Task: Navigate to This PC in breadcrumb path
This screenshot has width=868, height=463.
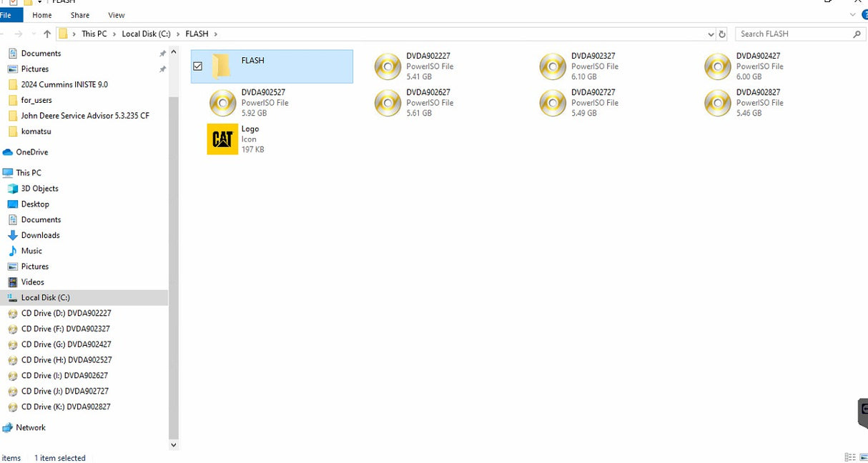Action: pos(94,34)
